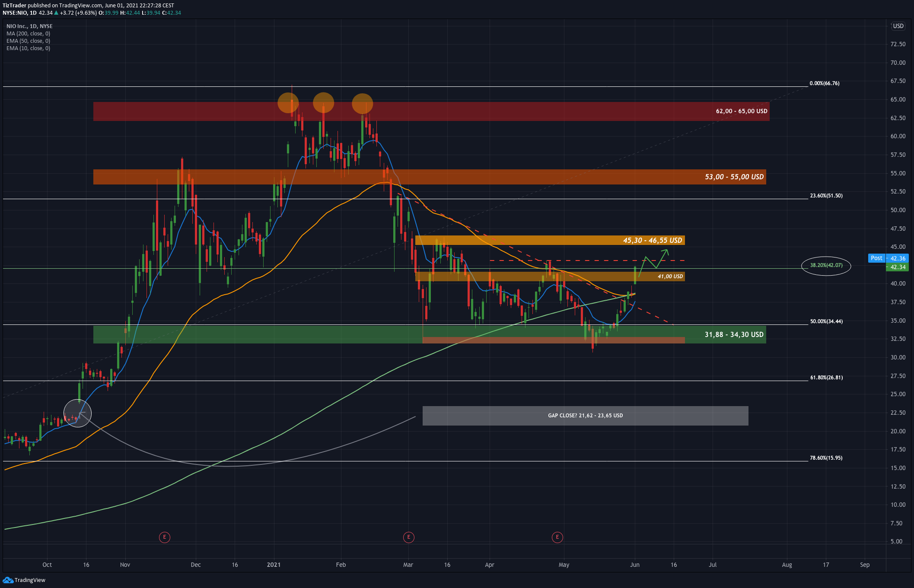Click the GAP CLOSE? 21,62 - 23,65 USD box
Screen dimensions: 914x588
tap(585, 416)
